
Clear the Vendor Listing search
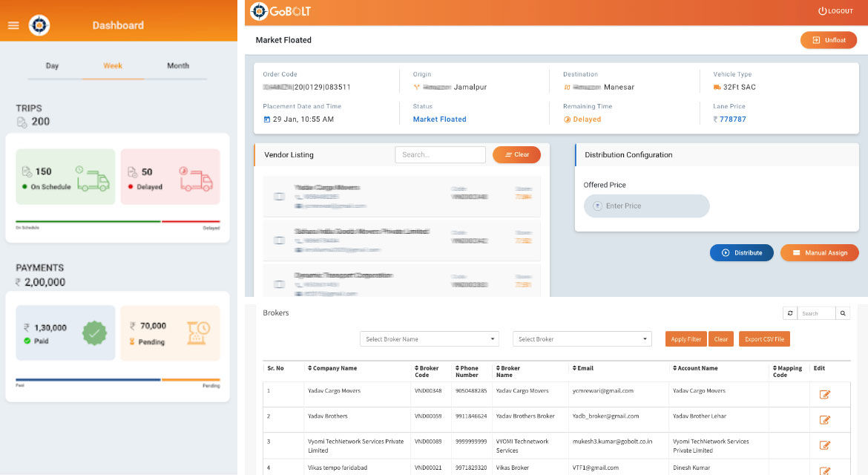516,154
